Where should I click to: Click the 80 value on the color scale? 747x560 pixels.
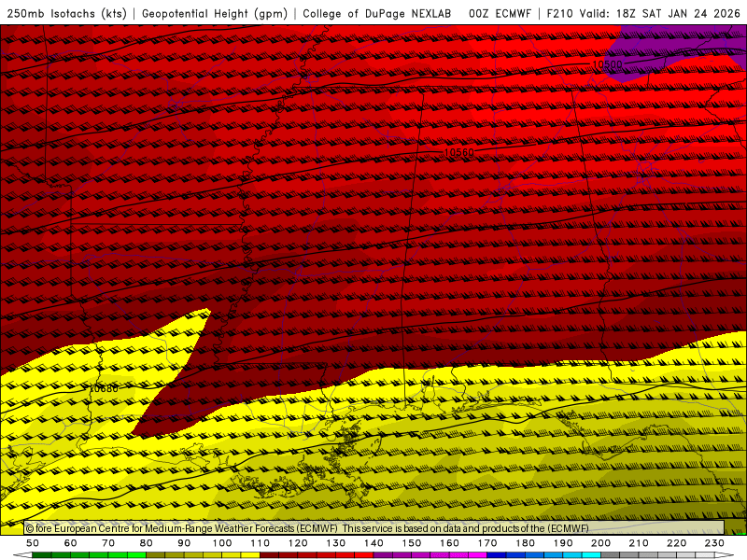point(146,543)
